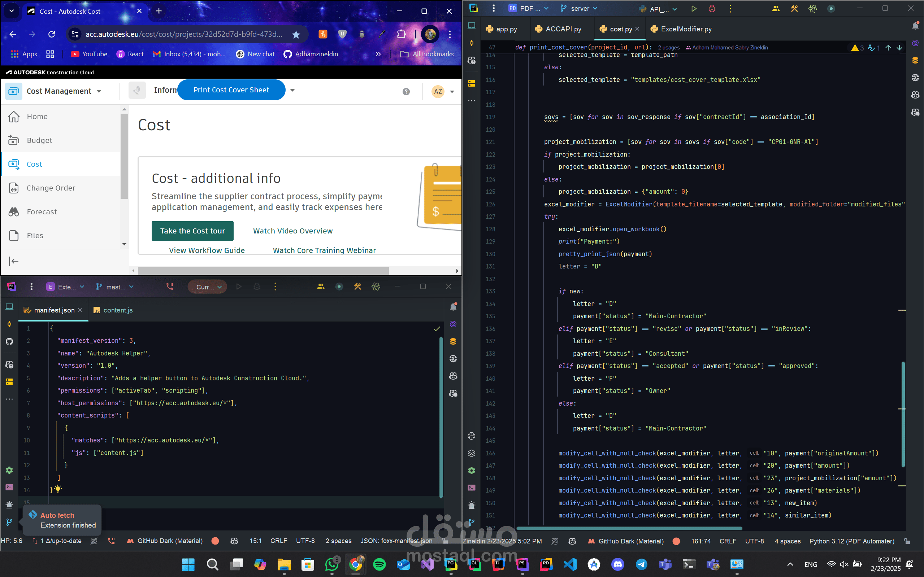Switch to ACCAPI.py editor tab
Image resolution: width=924 pixels, height=577 pixels.
point(558,29)
